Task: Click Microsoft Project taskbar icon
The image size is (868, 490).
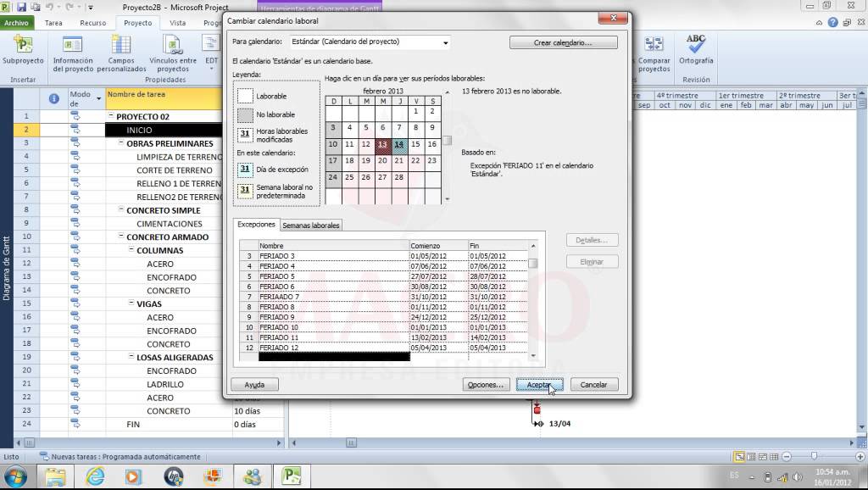Action: click(292, 476)
